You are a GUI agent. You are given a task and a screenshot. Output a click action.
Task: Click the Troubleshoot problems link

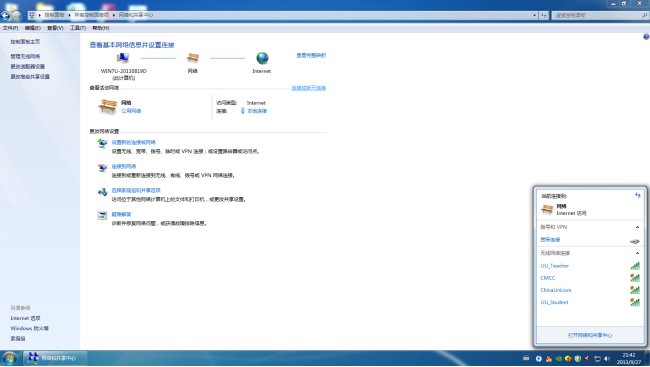pyautogui.click(x=121, y=214)
